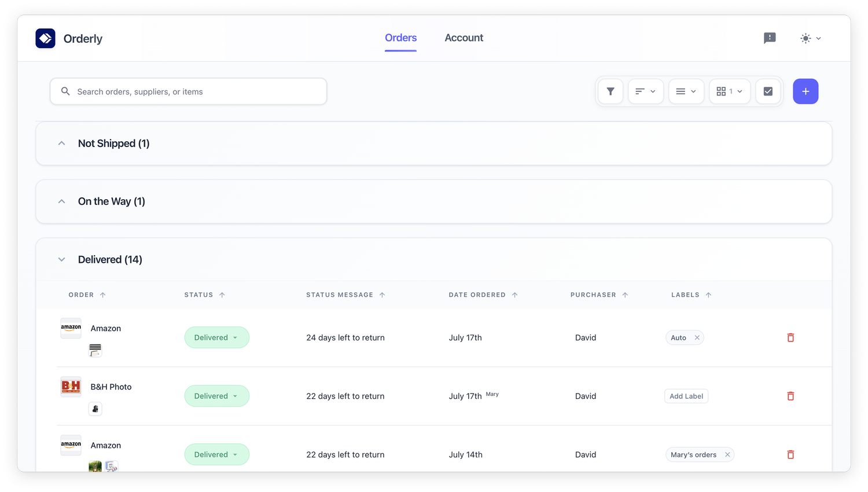
Task: Click the blue plus button to add order
Action: (806, 91)
